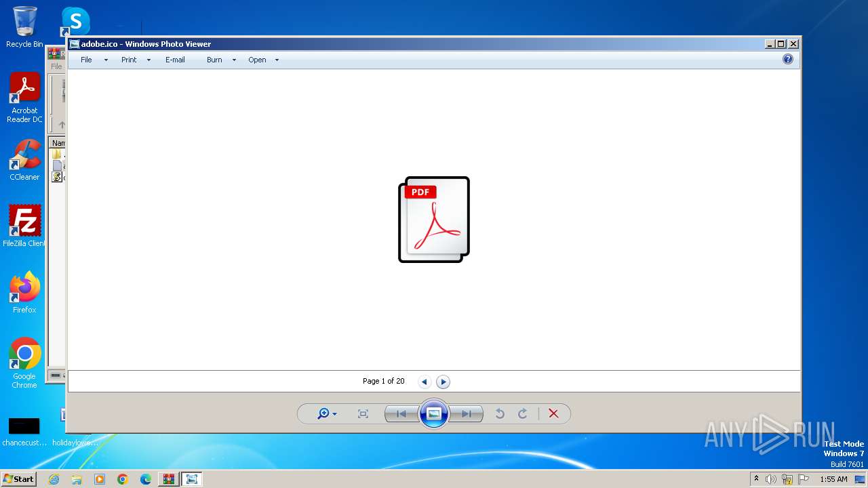Show hidden tray icons arrow

click(756, 479)
